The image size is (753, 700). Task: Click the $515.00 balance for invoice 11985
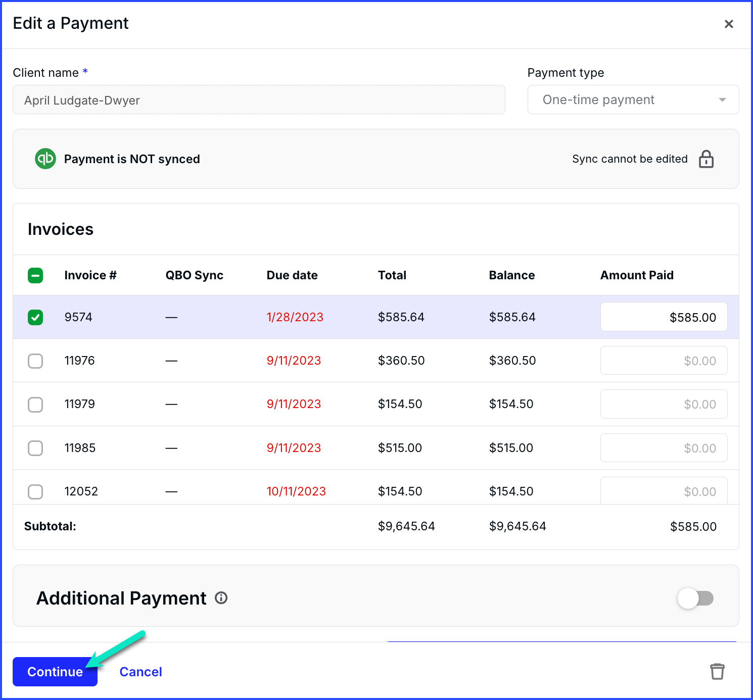coord(511,448)
